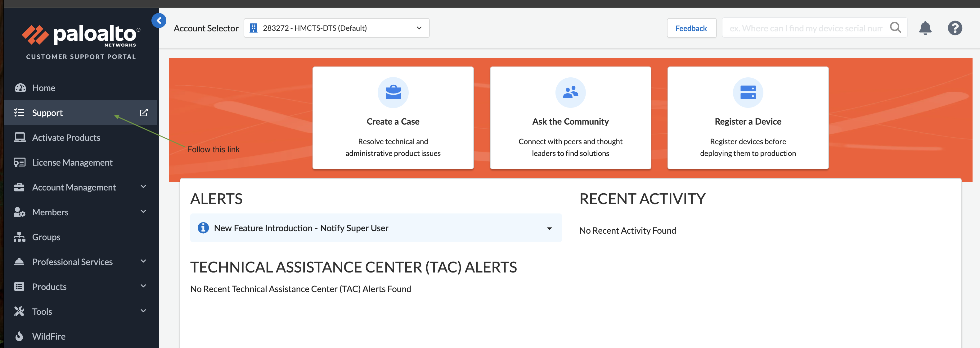Open the help question mark icon
The image size is (980, 348).
coord(955,28)
